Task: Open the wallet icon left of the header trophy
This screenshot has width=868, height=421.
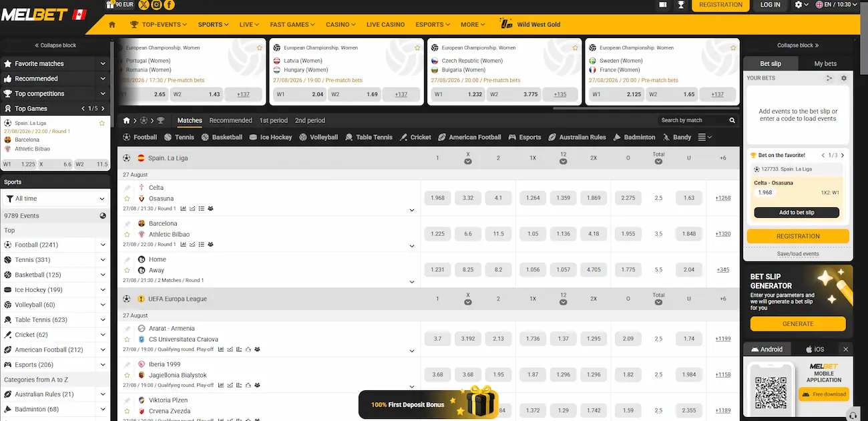Action: pyautogui.click(x=662, y=5)
